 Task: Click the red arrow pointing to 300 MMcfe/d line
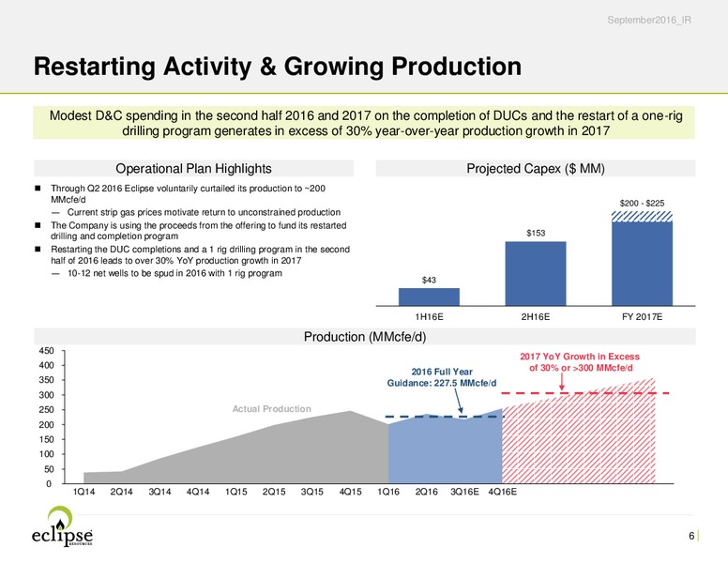click(561, 383)
